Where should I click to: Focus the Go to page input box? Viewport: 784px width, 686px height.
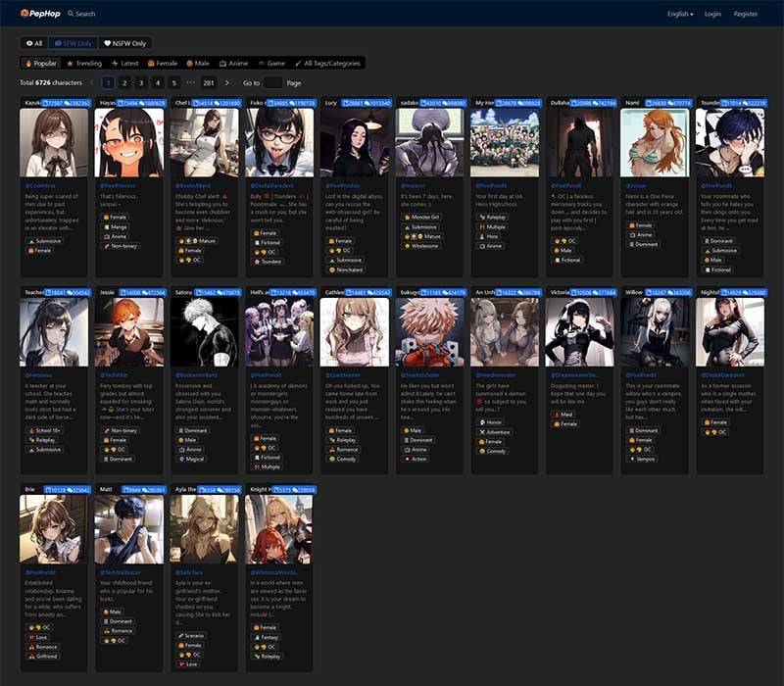point(272,83)
